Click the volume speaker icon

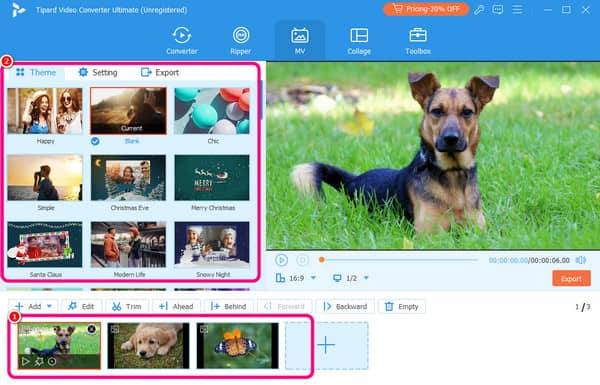(x=580, y=260)
